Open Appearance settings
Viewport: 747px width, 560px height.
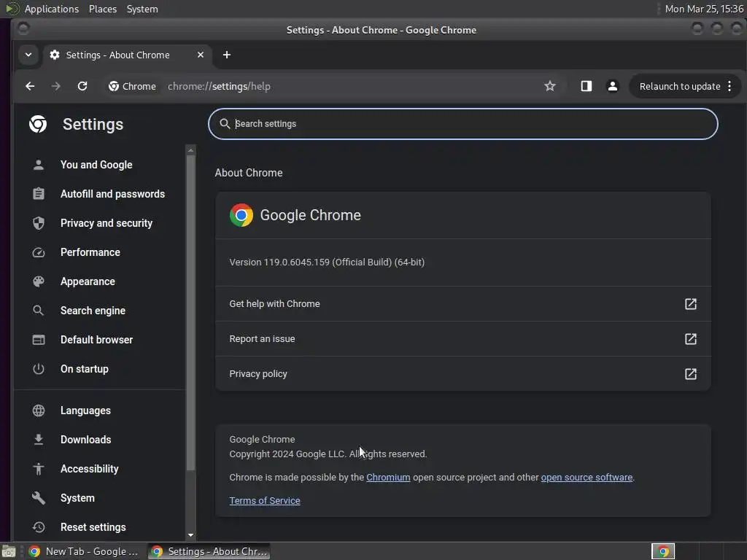pyautogui.click(x=88, y=281)
